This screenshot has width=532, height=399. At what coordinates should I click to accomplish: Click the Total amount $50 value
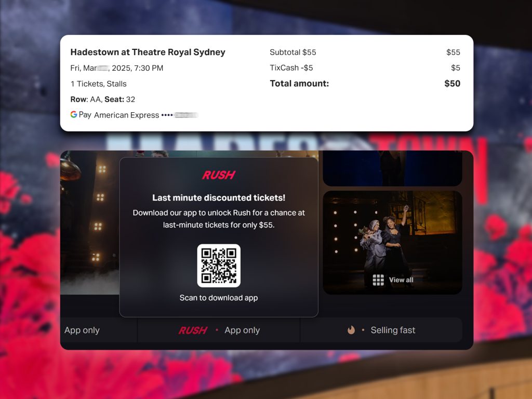click(x=453, y=84)
